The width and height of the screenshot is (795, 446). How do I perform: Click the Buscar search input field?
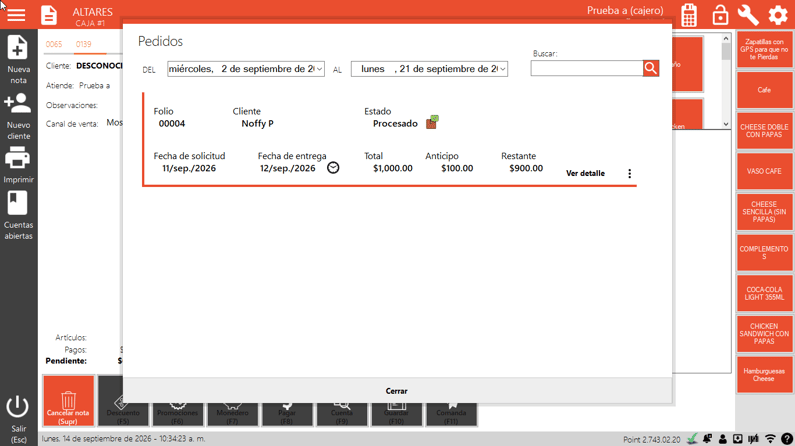coord(587,68)
